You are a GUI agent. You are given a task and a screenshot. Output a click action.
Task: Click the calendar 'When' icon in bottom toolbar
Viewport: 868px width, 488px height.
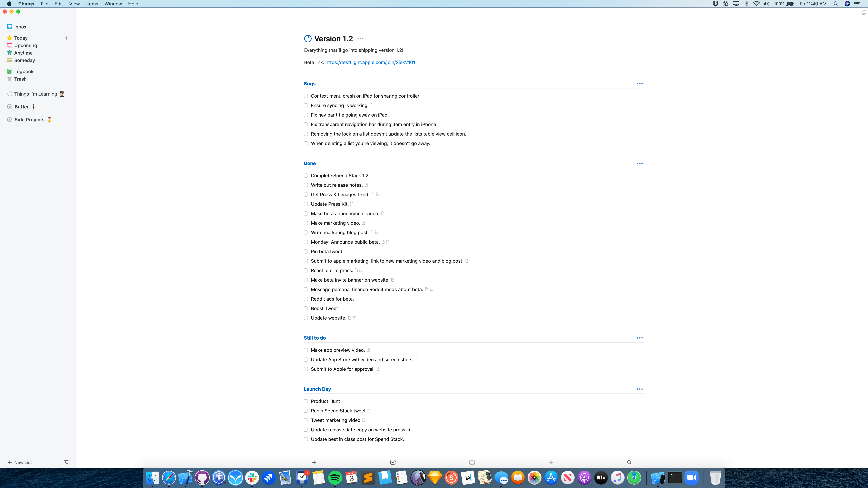472,462
